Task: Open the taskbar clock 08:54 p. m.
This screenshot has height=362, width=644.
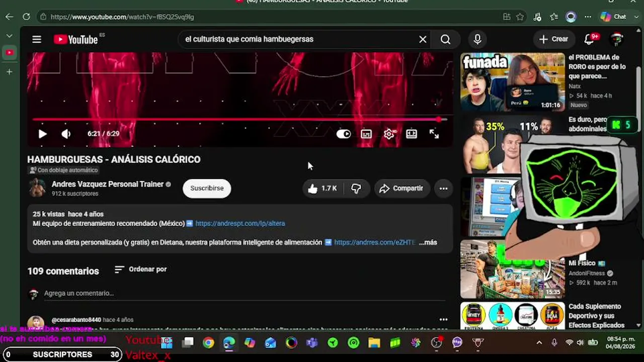Action: [621, 343]
